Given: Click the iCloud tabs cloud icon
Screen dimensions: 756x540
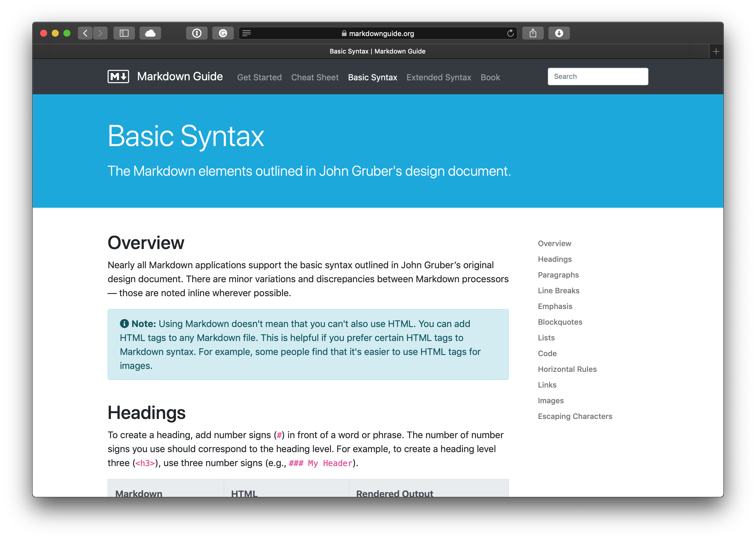Looking at the screenshot, I should [x=150, y=33].
